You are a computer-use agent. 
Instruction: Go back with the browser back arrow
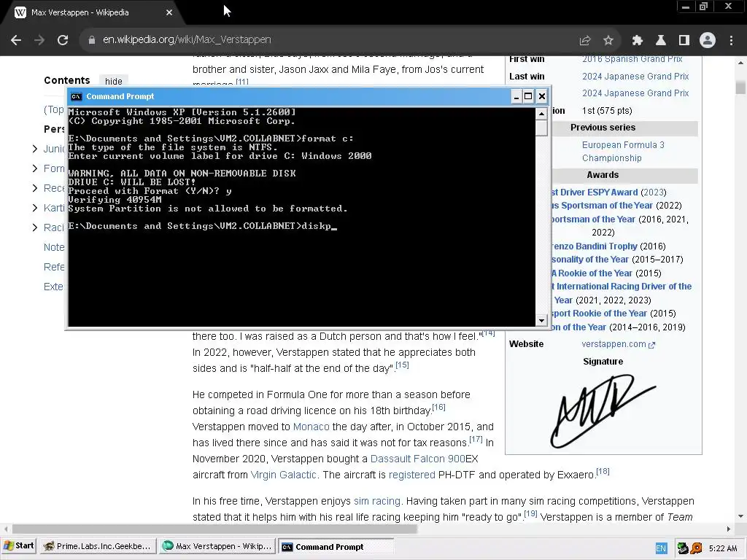point(16,40)
